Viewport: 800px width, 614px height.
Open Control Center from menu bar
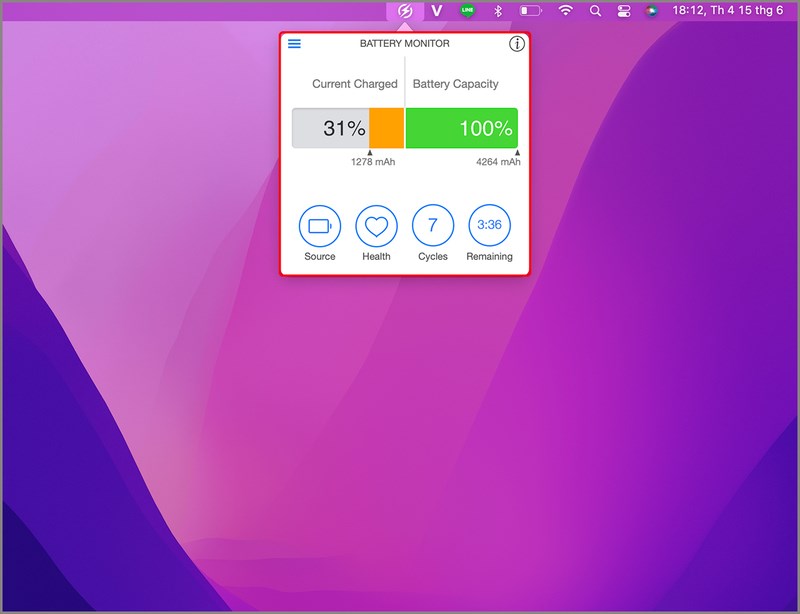point(624,11)
